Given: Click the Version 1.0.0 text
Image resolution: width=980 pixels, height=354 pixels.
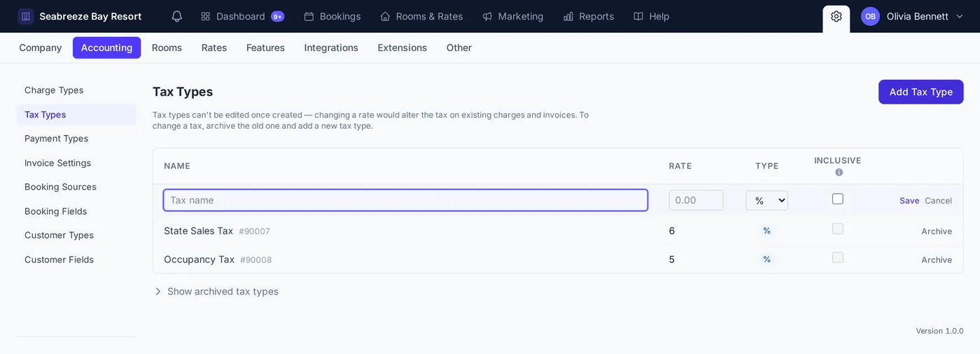Looking at the screenshot, I should point(939,331).
